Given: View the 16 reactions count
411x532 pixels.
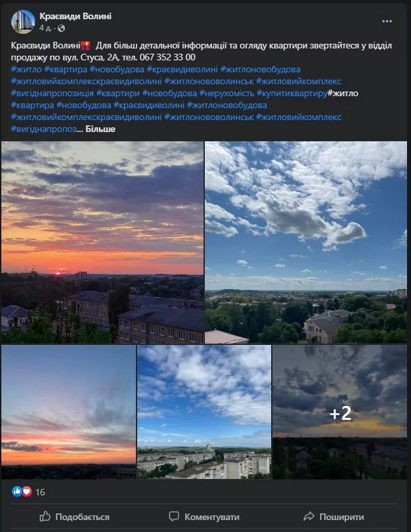Looking at the screenshot, I should coord(40,492).
